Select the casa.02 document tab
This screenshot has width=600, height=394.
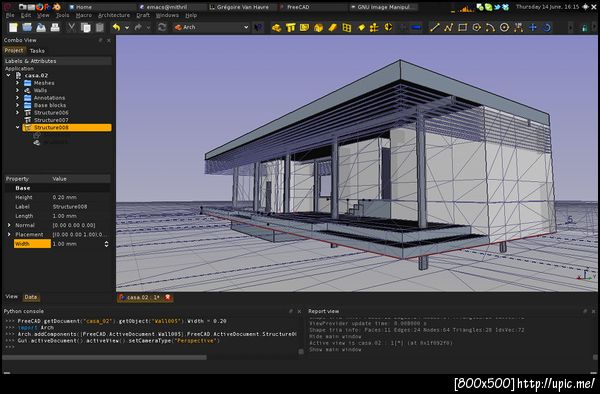click(x=145, y=298)
